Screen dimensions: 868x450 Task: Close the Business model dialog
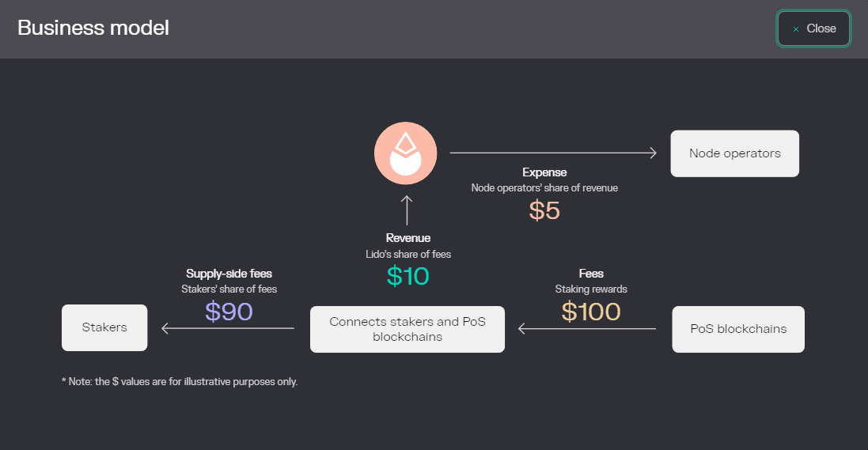coord(813,28)
